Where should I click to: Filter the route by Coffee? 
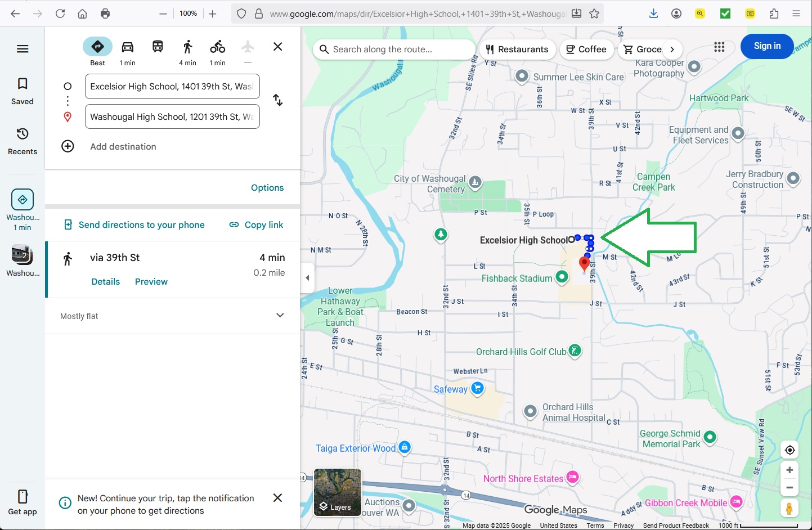586,50
